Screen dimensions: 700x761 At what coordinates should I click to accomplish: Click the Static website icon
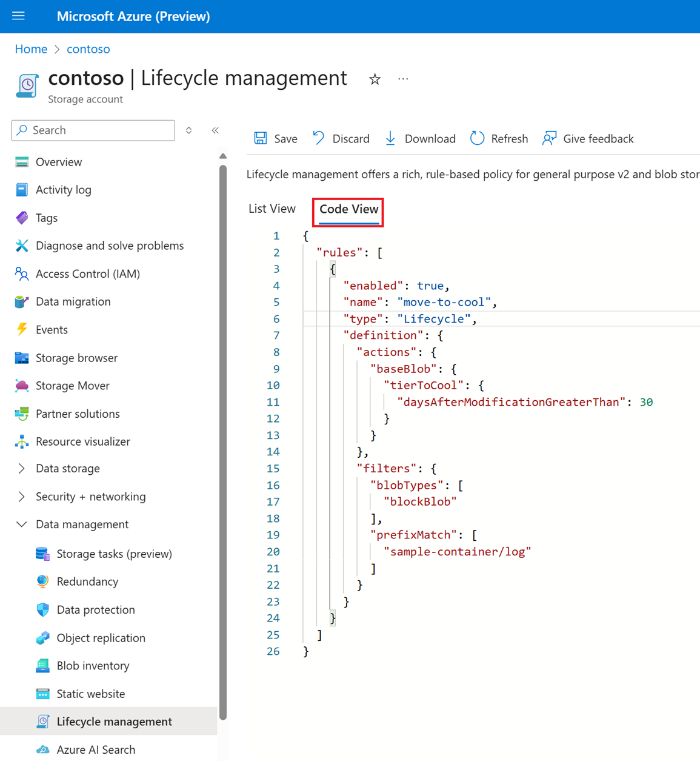click(x=42, y=694)
